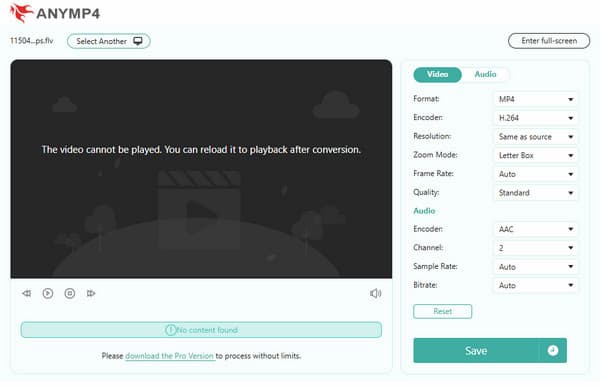The image size is (600, 387).
Task: Switch to the Video tab
Action: 437,74
